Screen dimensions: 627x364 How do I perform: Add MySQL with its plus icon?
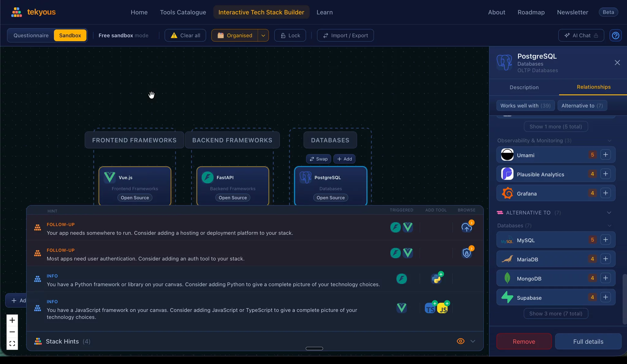click(605, 240)
